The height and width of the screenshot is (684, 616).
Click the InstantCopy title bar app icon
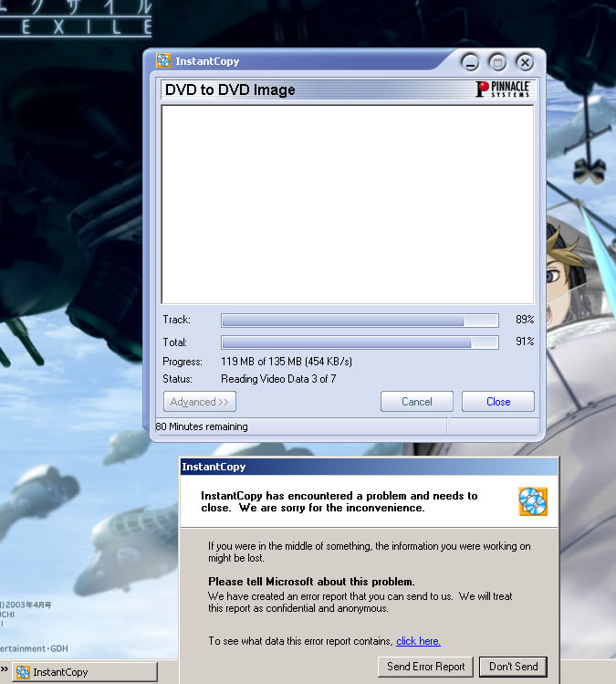tap(163, 60)
